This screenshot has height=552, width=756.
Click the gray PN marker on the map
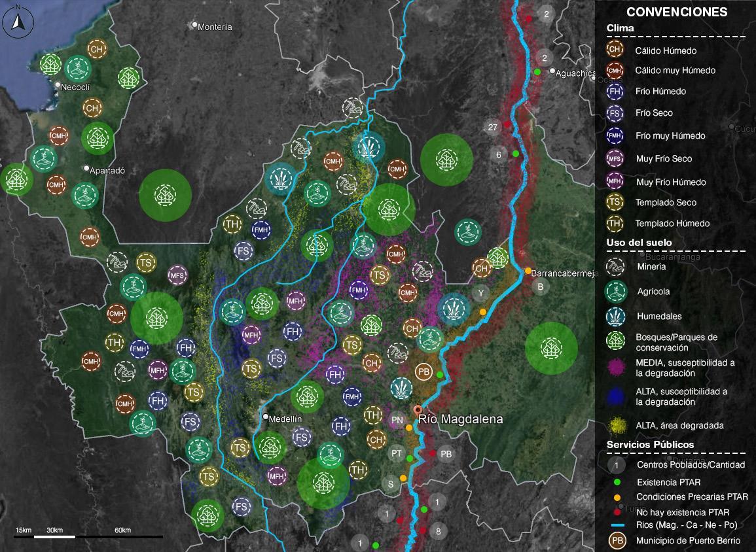397,420
